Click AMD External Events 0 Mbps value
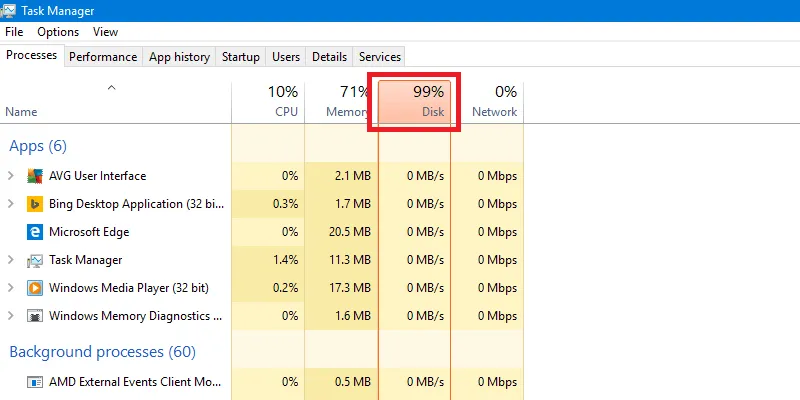 [497, 382]
